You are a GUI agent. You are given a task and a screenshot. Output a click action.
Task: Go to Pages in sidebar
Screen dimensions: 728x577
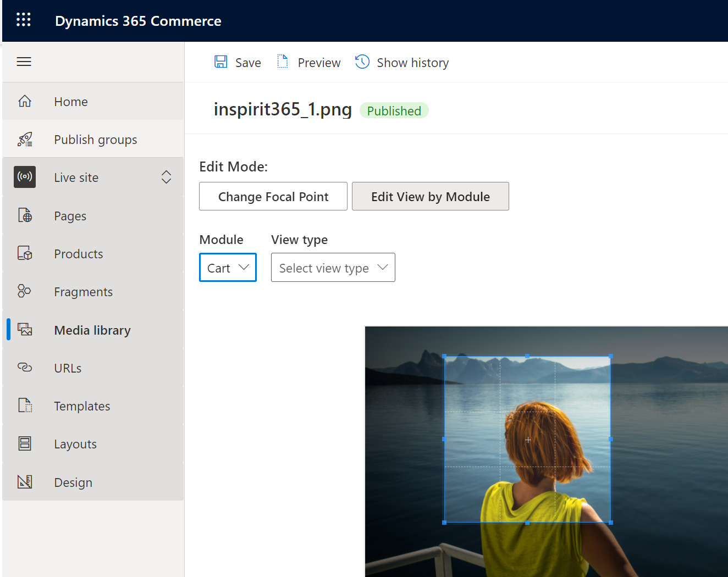click(70, 216)
